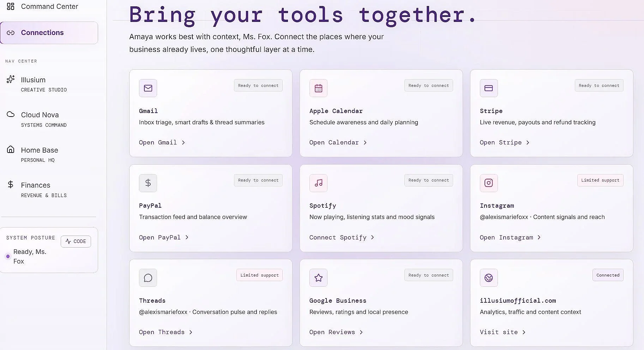Click the "Transaction feed and balance overview" text

pos(193,217)
